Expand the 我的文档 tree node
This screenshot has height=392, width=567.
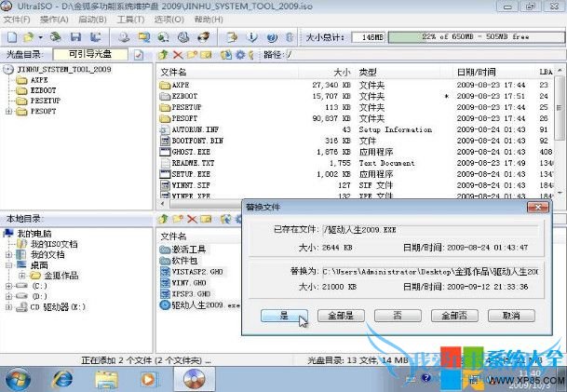click(8, 255)
